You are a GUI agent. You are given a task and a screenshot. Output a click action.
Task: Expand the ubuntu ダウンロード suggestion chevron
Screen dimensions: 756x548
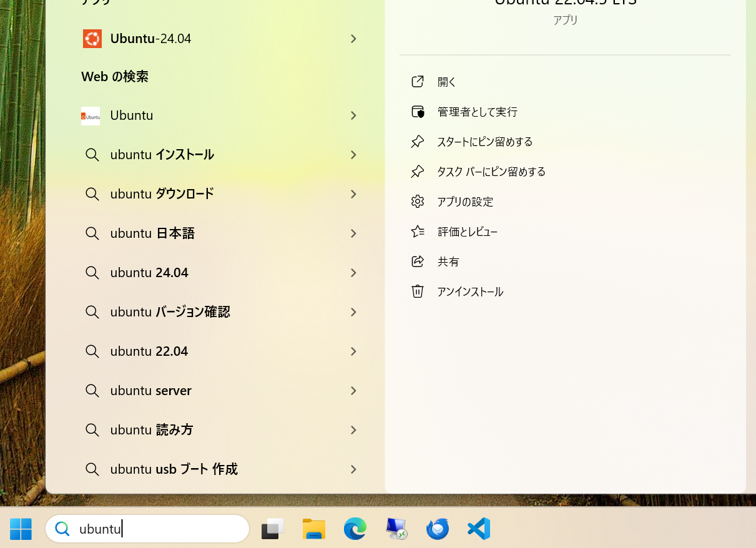tap(353, 194)
